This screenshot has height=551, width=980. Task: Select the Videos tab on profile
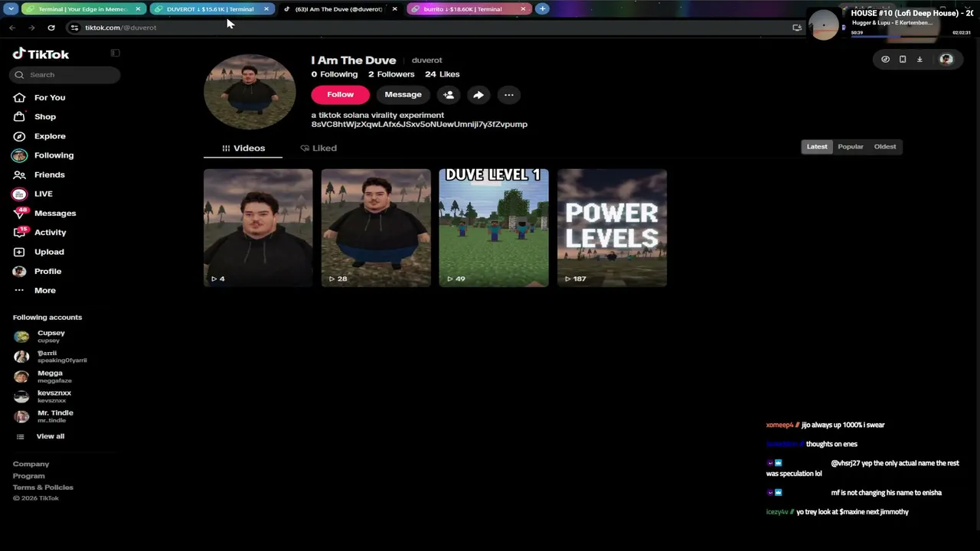243,148
